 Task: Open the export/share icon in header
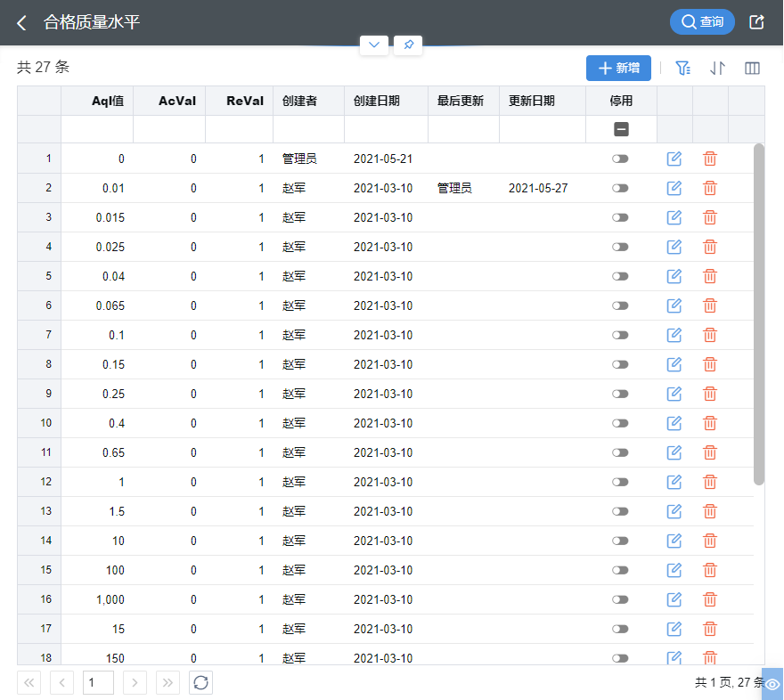[756, 22]
